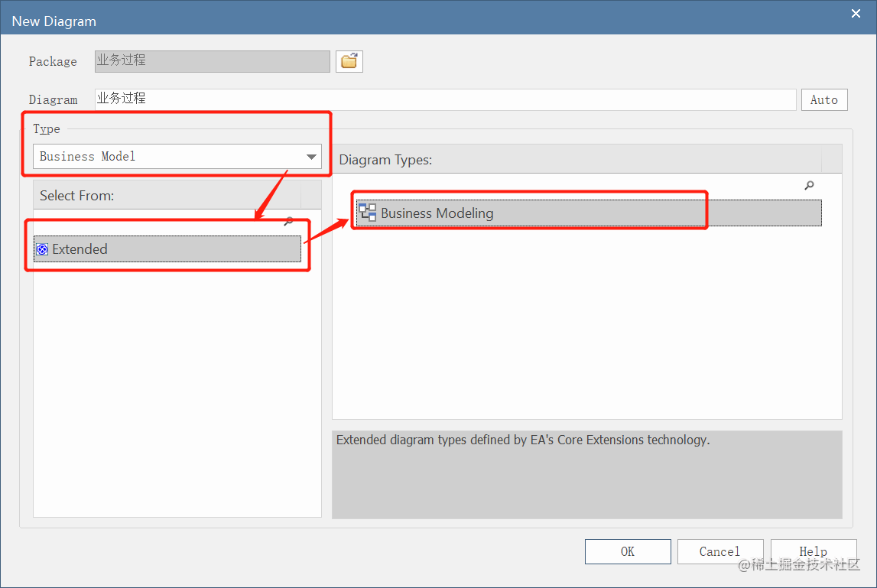Image resolution: width=877 pixels, height=588 pixels.
Task: Open the Type dropdown showing Business Model
Action: tap(177, 157)
